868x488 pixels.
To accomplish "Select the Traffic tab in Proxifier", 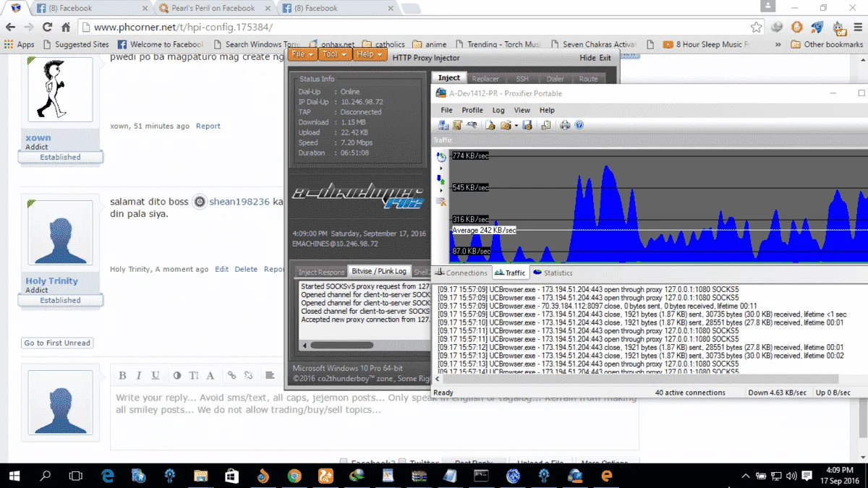I will 510,273.
